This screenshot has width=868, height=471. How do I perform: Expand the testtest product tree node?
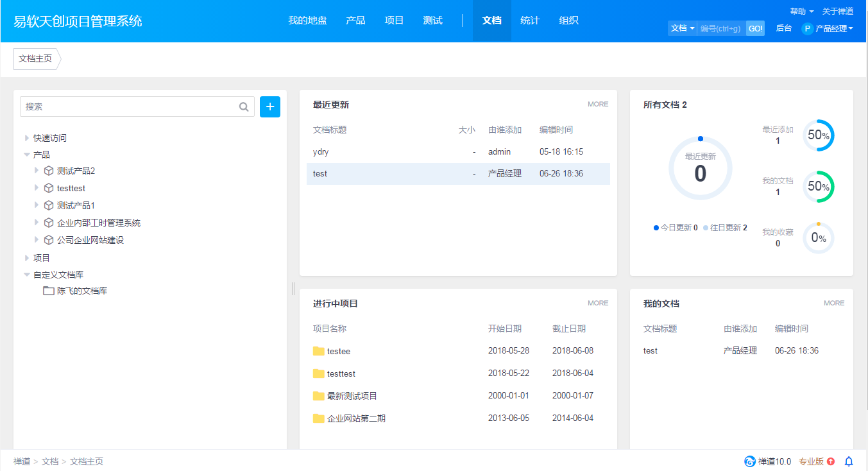tap(37, 188)
